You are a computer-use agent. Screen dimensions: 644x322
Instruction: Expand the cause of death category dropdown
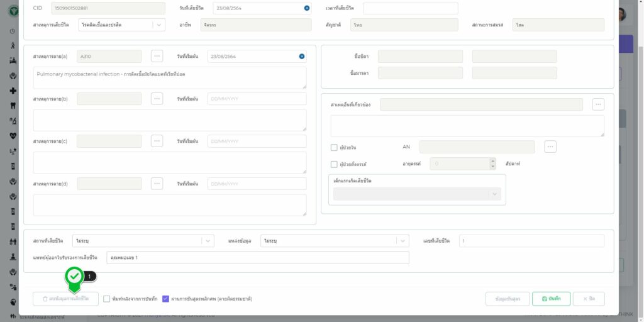[159, 25]
